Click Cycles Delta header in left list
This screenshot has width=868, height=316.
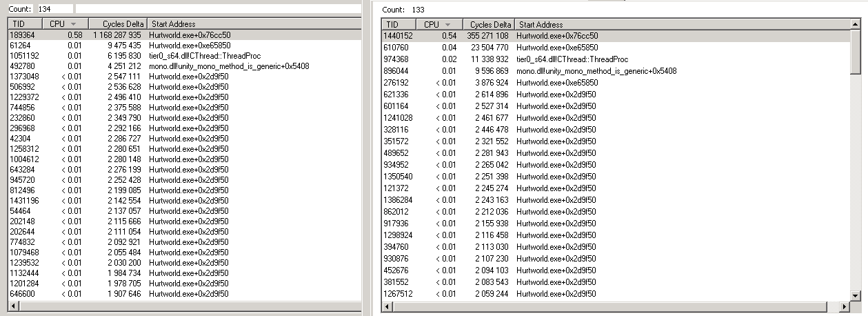tap(117, 23)
